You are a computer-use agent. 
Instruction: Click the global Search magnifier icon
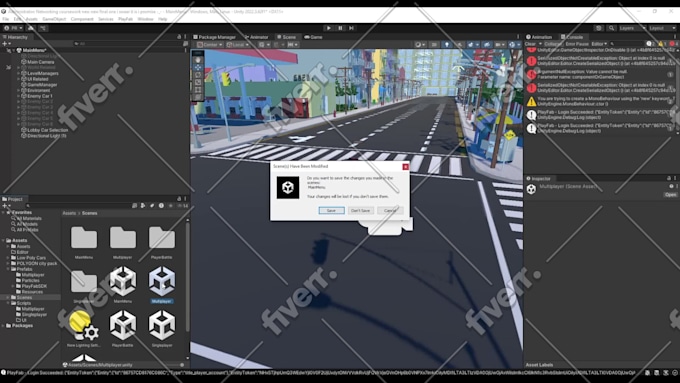(x=611, y=28)
